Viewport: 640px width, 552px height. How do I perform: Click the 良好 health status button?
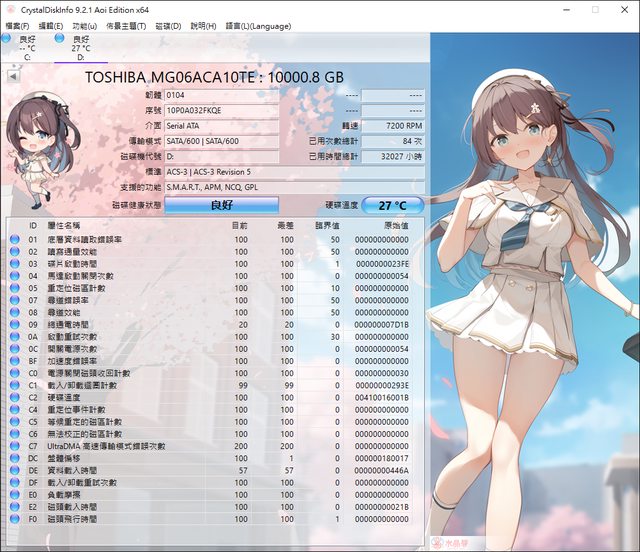tap(221, 205)
